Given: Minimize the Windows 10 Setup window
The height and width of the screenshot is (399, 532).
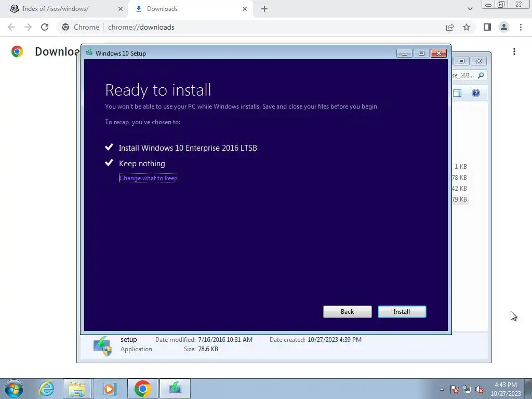Looking at the screenshot, I should (404, 54).
